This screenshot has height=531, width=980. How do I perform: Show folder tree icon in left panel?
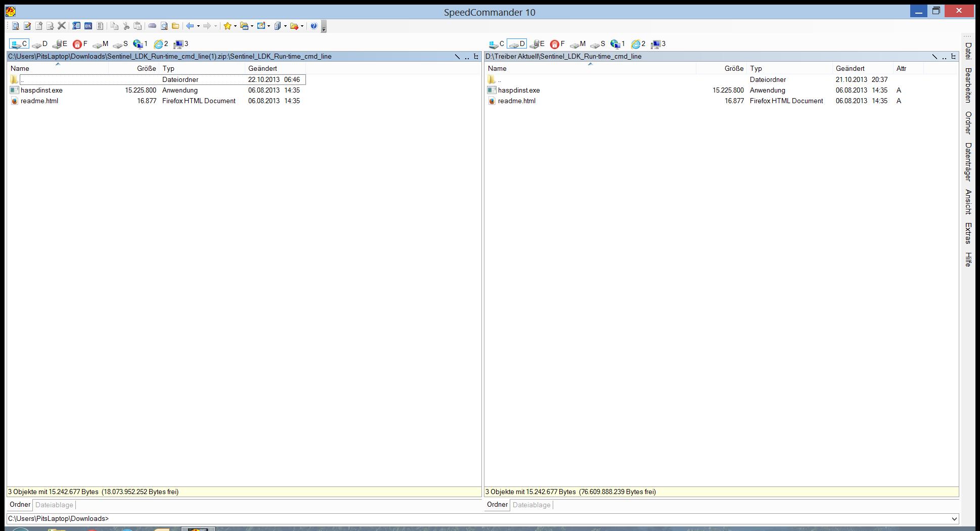[x=476, y=57]
